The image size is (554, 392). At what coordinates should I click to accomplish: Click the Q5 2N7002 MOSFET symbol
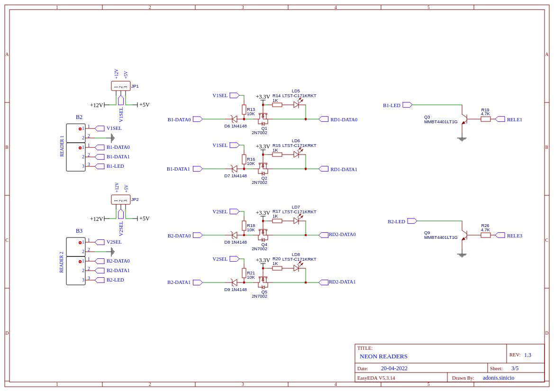point(263,282)
